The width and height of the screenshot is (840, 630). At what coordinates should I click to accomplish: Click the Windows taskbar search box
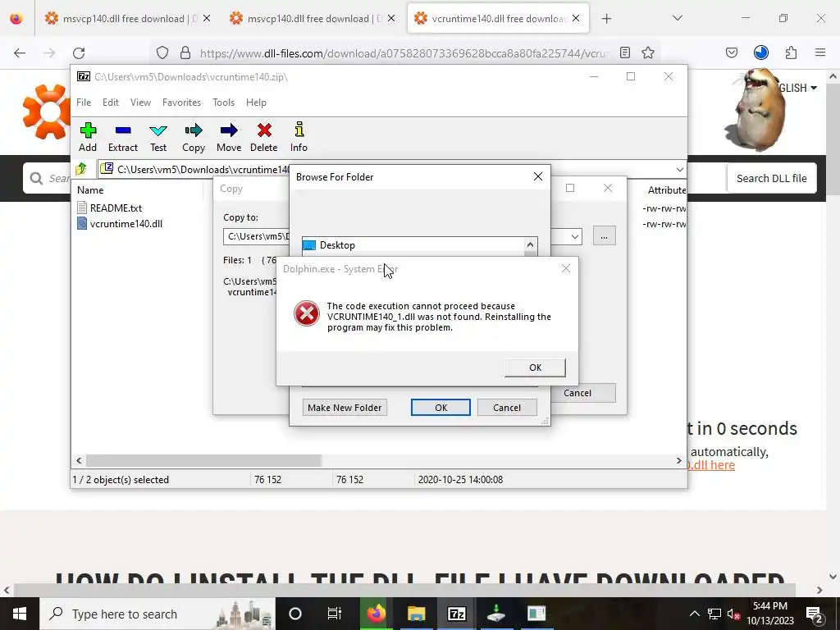click(157, 614)
